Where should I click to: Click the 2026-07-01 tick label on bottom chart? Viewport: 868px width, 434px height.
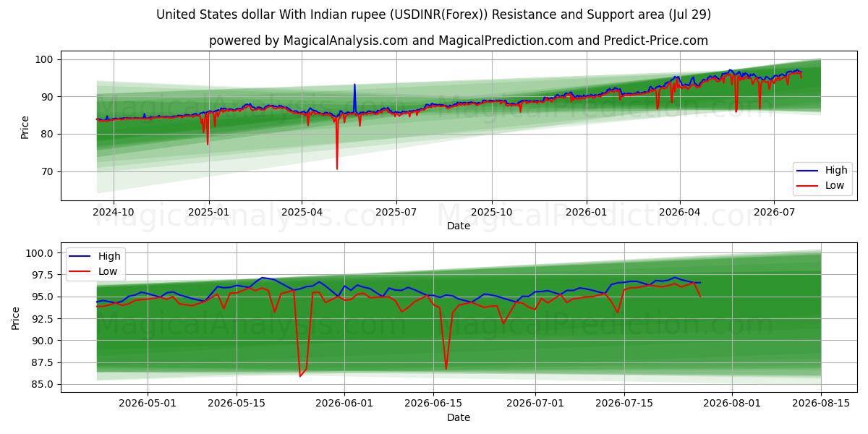536,404
